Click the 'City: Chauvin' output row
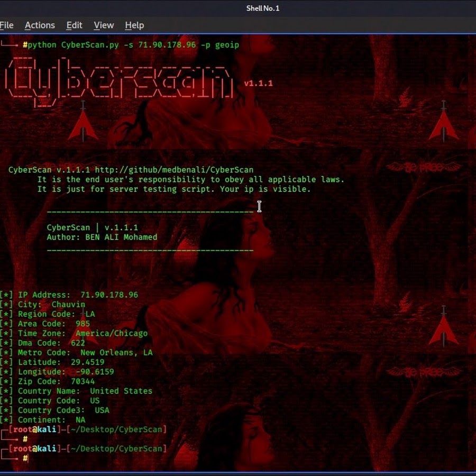This screenshot has height=476, width=476. coord(42,304)
